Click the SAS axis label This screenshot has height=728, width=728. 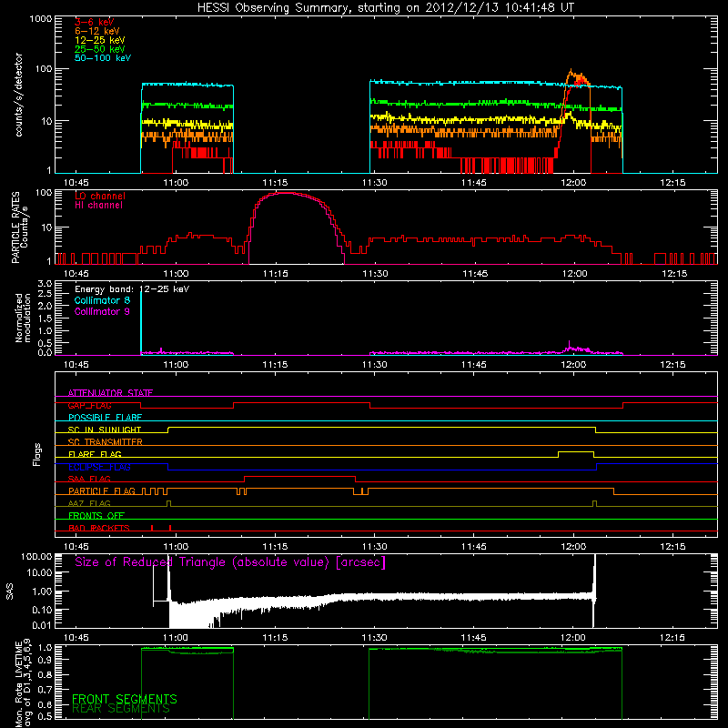[x=10, y=591]
